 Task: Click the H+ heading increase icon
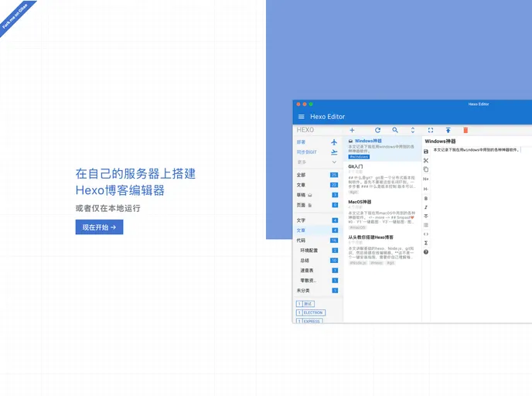(426, 179)
